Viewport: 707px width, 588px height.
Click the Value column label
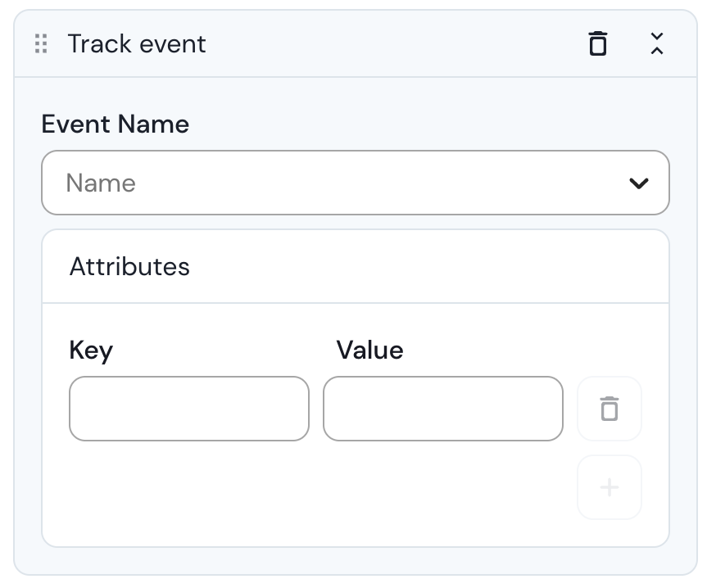369,351
